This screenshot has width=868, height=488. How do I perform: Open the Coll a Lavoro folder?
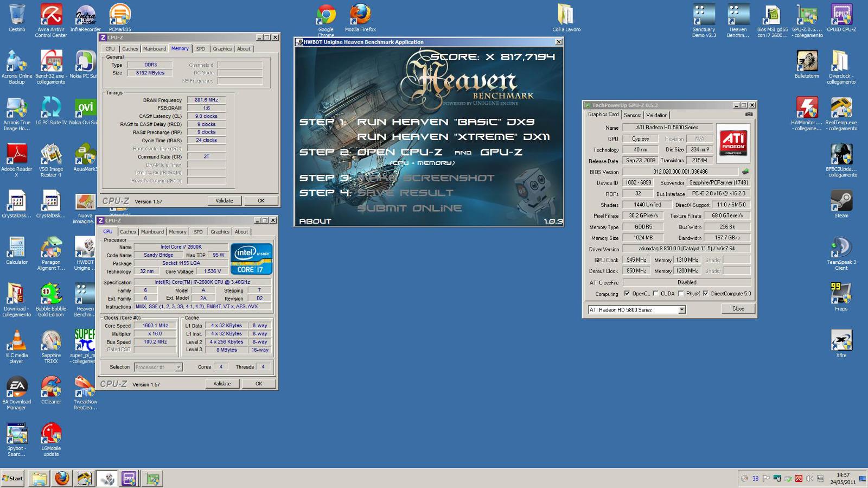[566, 18]
